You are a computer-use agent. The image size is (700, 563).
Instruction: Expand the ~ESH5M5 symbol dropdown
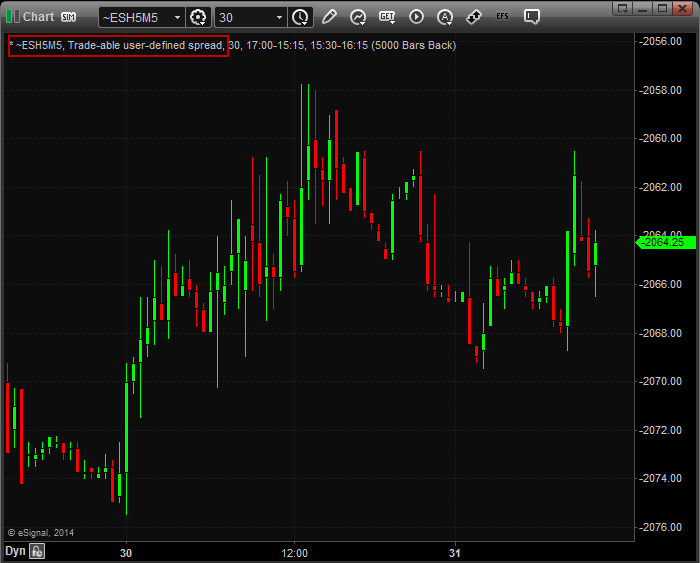tap(177, 17)
